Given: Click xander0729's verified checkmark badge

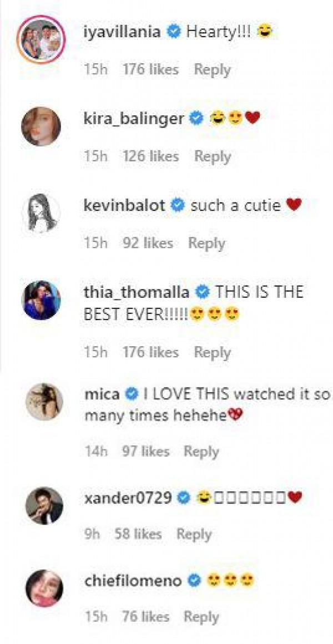Looking at the screenshot, I should point(184,498).
